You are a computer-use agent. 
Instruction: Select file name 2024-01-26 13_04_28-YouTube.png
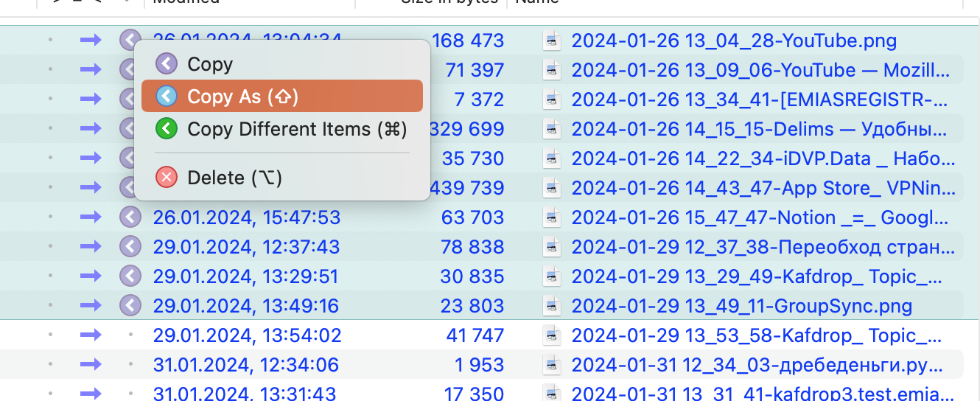click(734, 41)
